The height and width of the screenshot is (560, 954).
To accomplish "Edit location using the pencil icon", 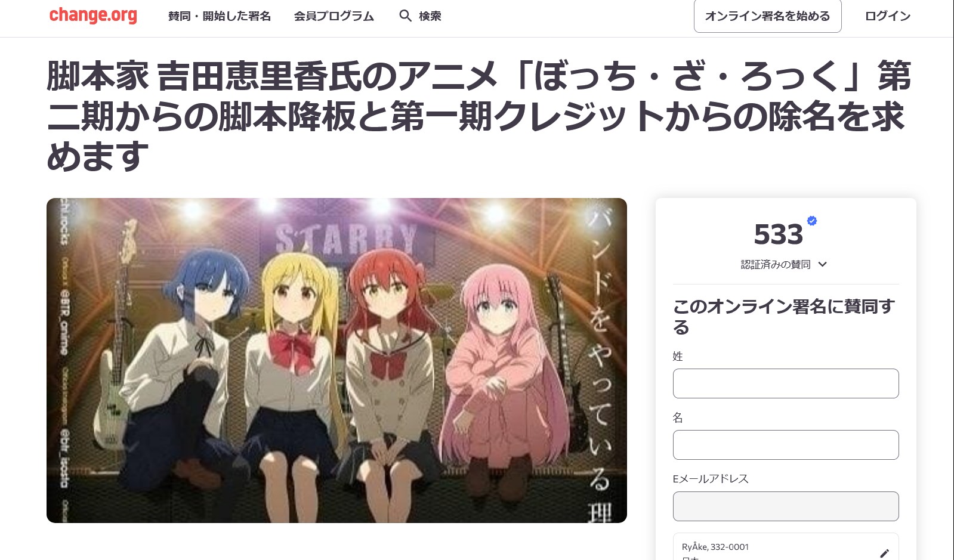I will [x=884, y=553].
